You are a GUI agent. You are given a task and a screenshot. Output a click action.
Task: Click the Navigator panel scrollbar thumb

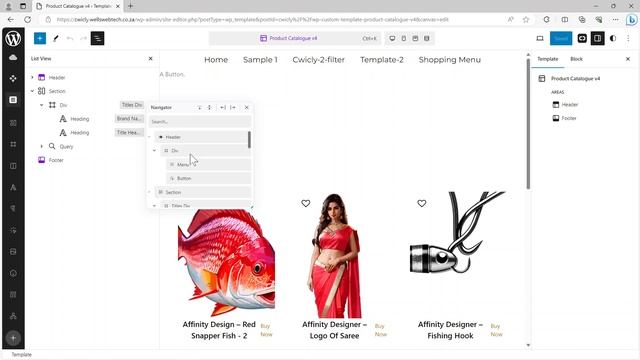coord(249,140)
